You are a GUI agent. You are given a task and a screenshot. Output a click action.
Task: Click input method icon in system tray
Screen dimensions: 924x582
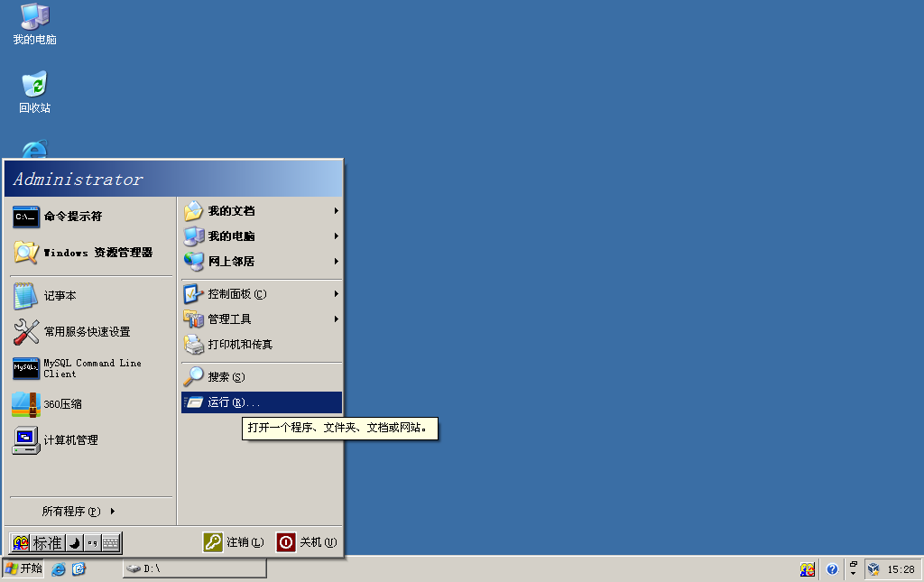pyautogui.click(x=808, y=569)
